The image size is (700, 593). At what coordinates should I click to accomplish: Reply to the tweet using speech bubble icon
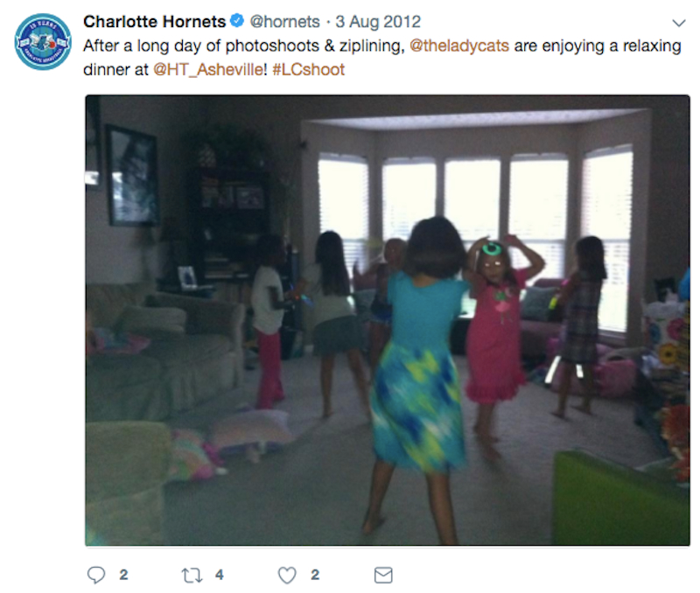coord(96,575)
